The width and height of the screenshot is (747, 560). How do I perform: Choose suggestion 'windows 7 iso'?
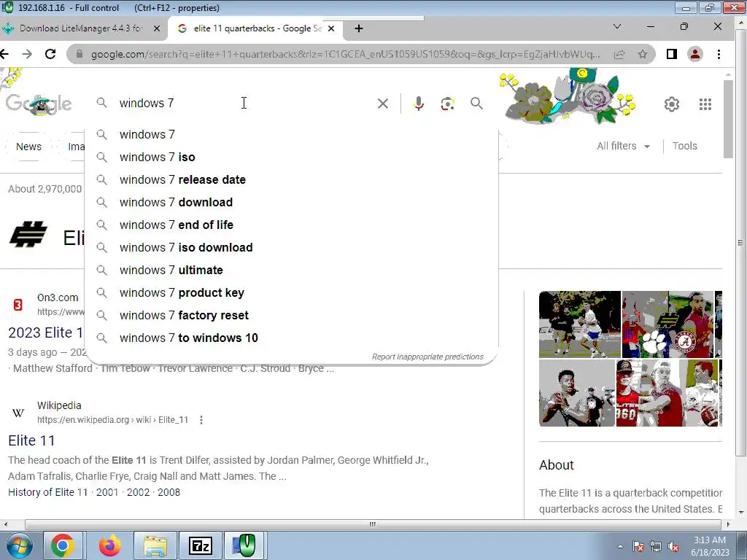tap(292, 157)
